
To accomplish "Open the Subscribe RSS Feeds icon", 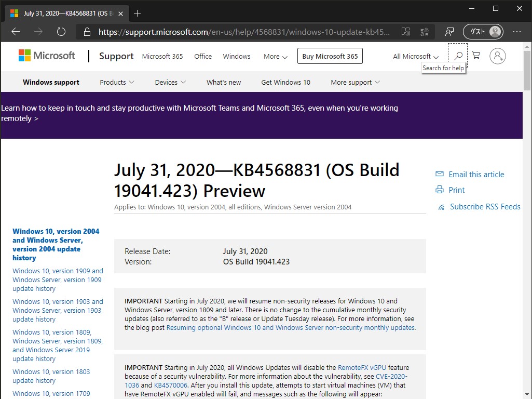I will pos(441,206).
